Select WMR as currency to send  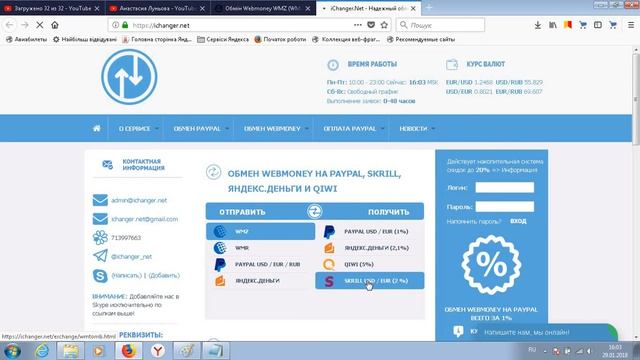coord(260,248)
